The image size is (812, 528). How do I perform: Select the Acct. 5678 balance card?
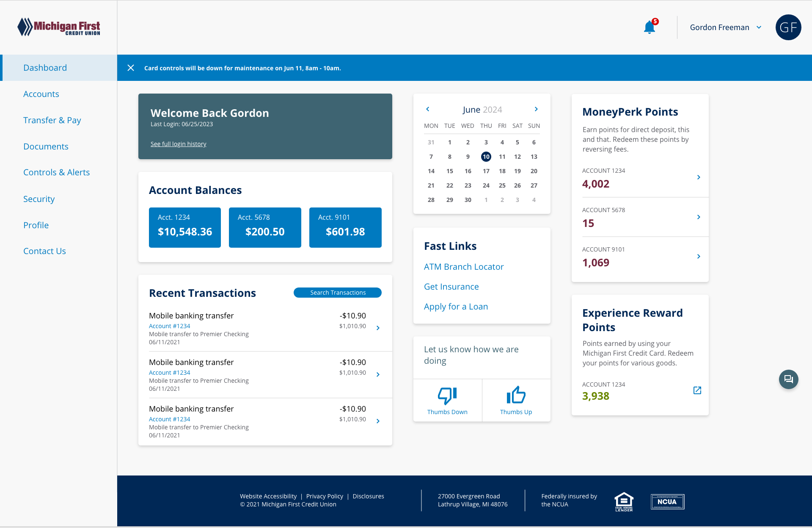pos(265,227)
